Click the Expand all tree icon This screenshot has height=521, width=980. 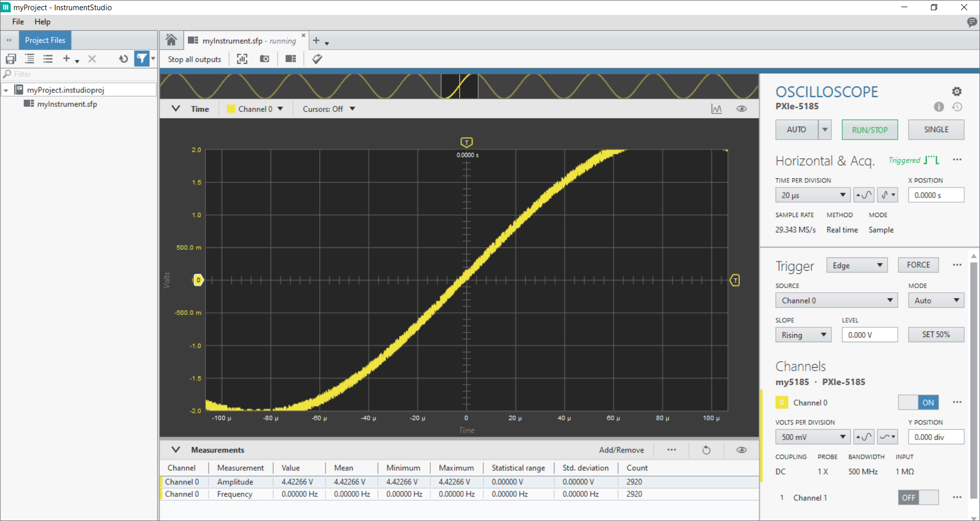pos(30,59)
